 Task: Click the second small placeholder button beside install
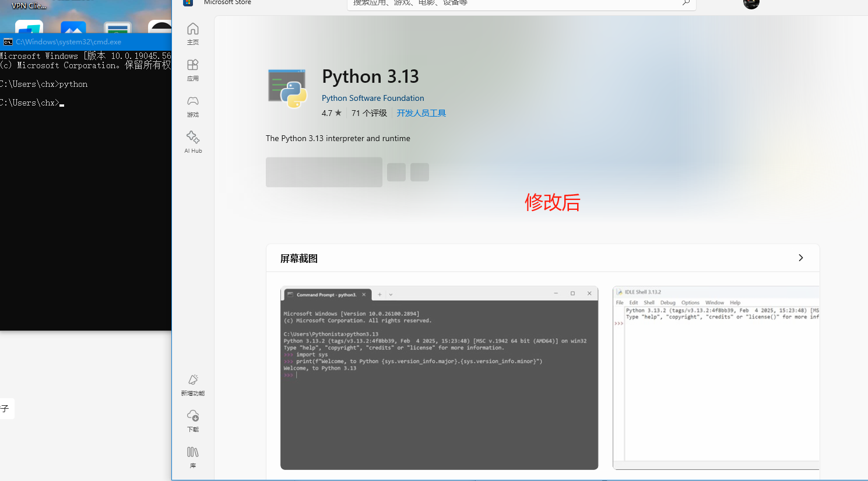(x=420, y=172)
